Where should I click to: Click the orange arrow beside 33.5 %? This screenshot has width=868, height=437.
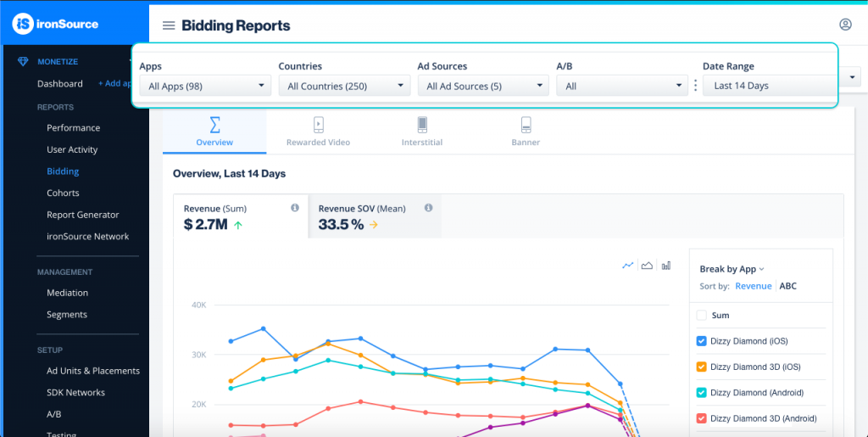[374, 225]
